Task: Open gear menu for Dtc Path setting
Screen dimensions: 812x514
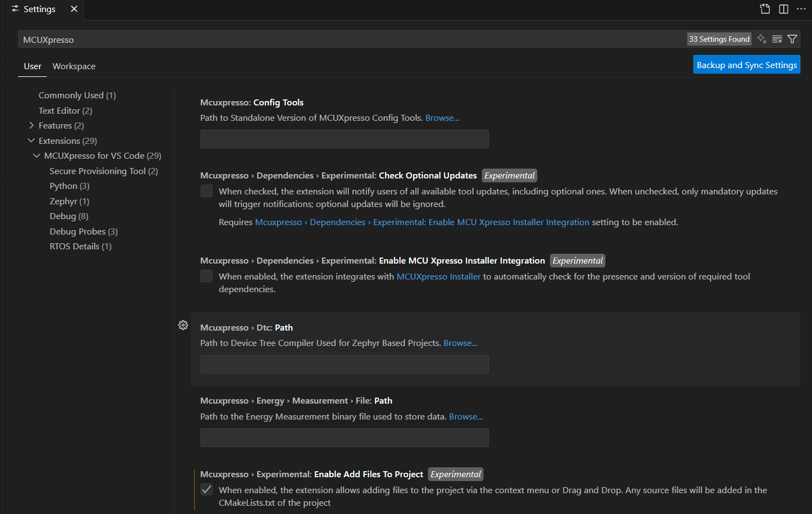Action: coord(183,325)
